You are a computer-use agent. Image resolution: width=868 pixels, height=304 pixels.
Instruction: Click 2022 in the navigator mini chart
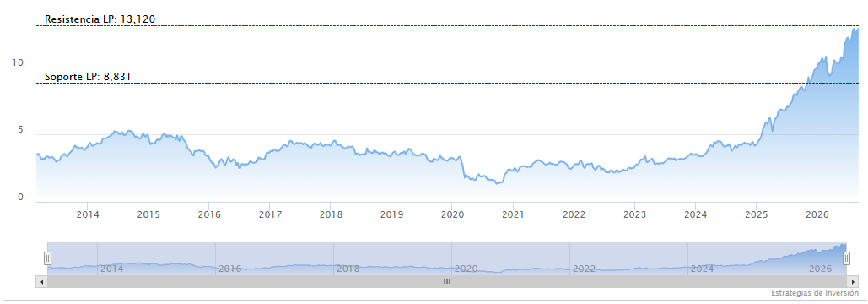[x=584, y=269]
